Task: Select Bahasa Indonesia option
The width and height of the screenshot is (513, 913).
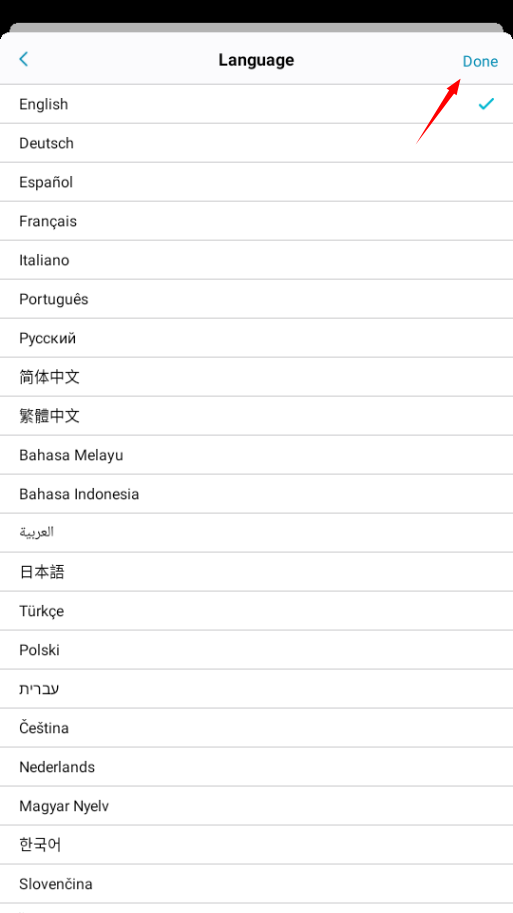Action: [x=256, y=494]
